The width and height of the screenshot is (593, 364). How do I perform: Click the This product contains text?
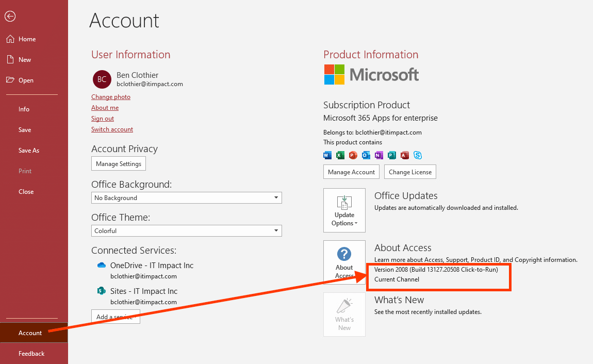tap(353, 142)
